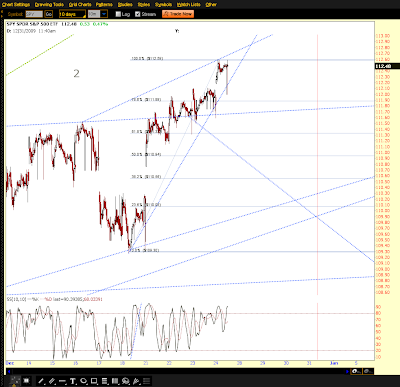Select the horizontal Fibonacci retracement tool
This screenshot has width=400, height=387.
[x=105, y=381]
